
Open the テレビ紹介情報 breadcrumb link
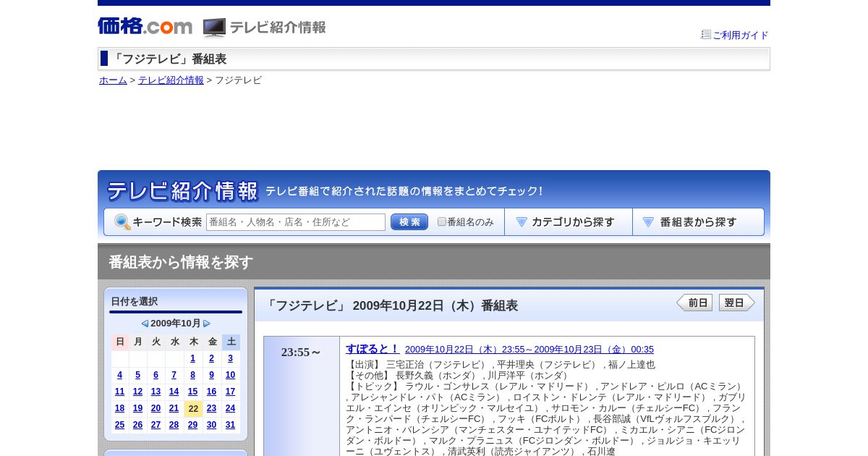point(171,80)
